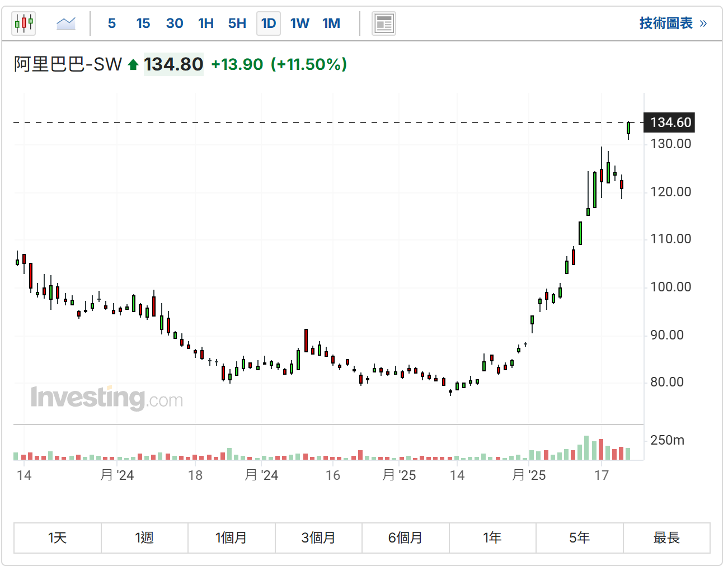
Task: Select the 1D daily interval
Action: pos(269,23)
